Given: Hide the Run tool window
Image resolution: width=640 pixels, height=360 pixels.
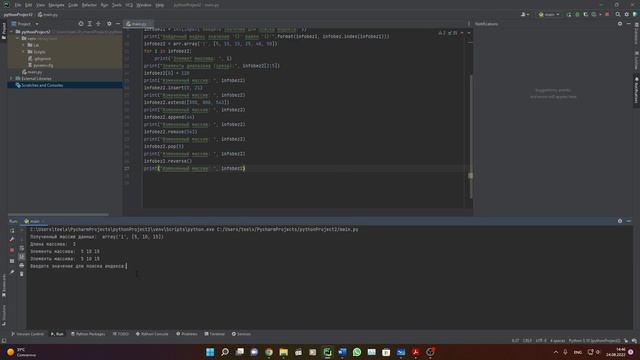Looking at the screenshot, I should click(628, 221).
